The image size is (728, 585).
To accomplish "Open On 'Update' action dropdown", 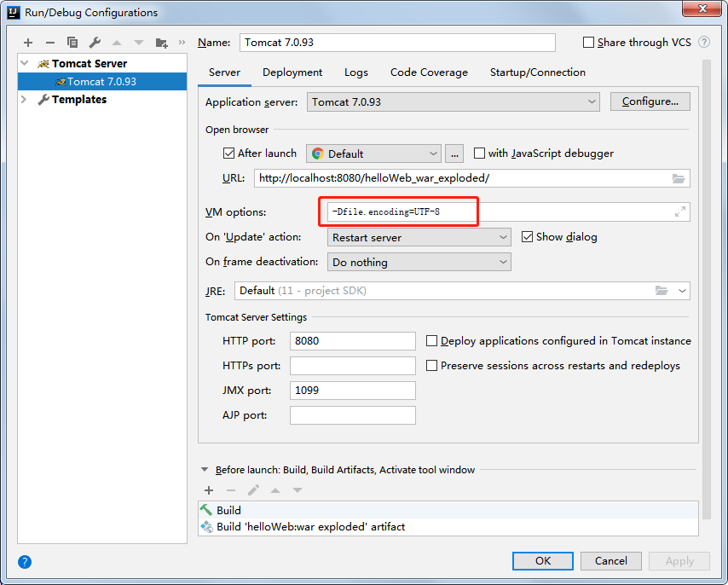I will point(419,237).
